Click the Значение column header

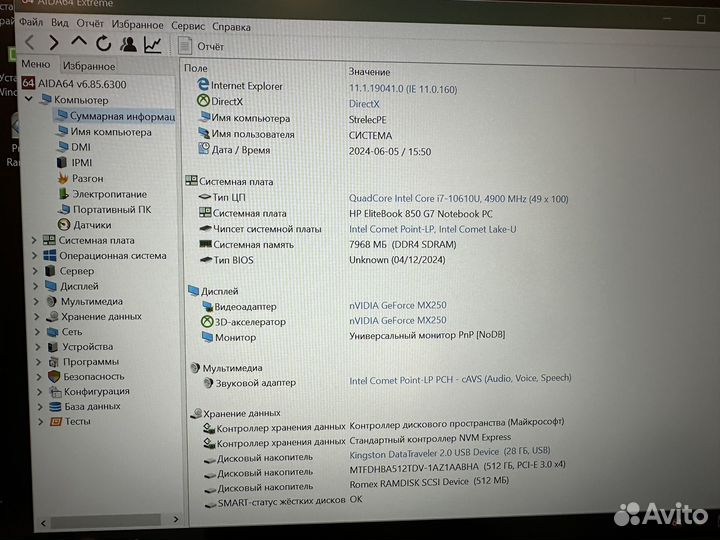pyautogui.click(x=370, y=72)
